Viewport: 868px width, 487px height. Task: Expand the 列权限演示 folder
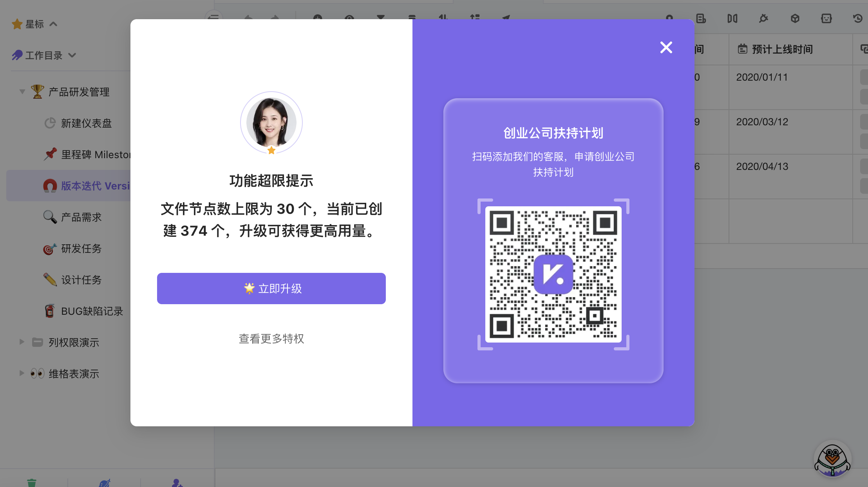coord(22,342)
